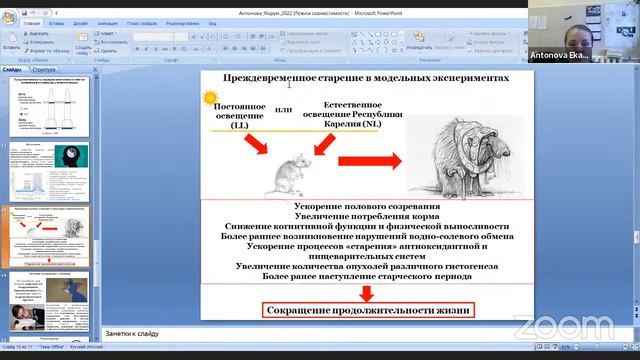
Task: Open Экспресс-стили quick styles gallery
Action: (x=449, y=42)
